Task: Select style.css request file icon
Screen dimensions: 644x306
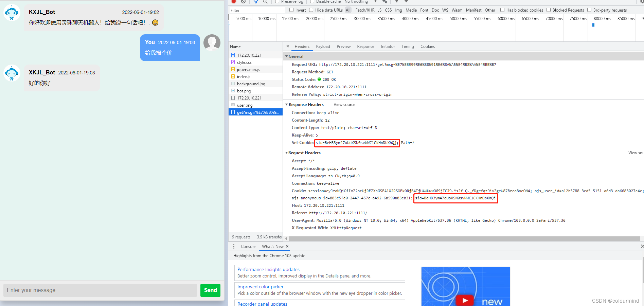Action: click(233, 62)
